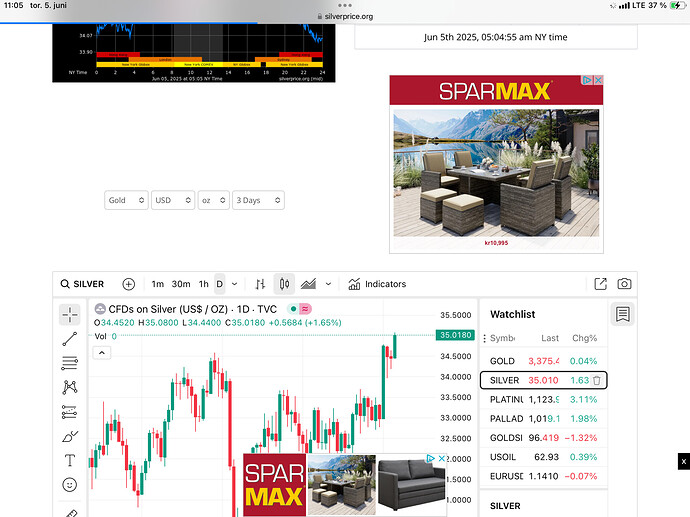
Task: Select GOLD row in watchlist
Action: pyautogui.click(x=543, y=361)
